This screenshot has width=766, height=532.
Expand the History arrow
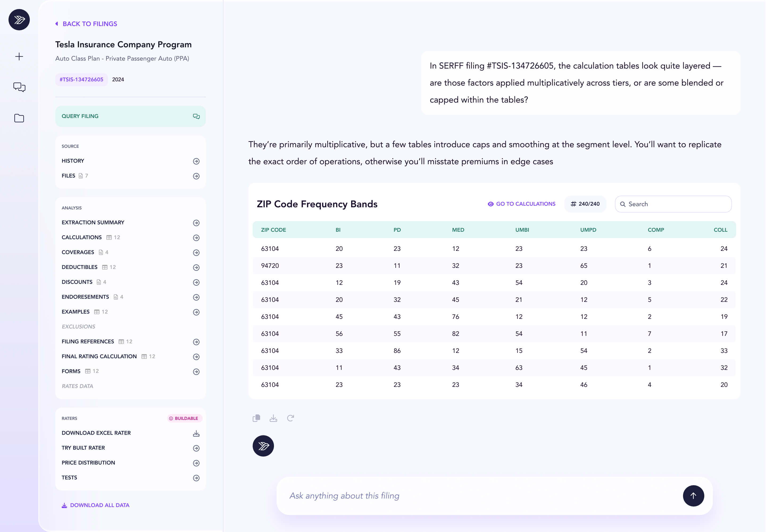[196, 161]
